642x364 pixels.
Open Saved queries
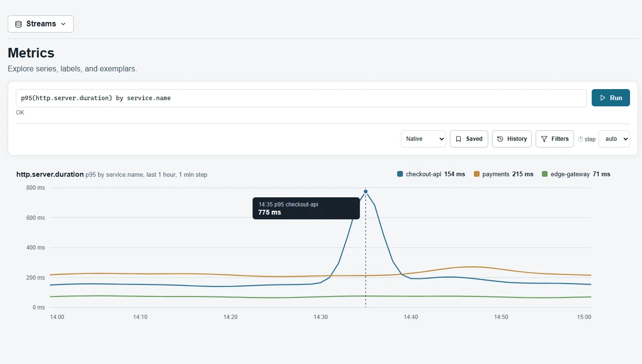coord(469,139)
